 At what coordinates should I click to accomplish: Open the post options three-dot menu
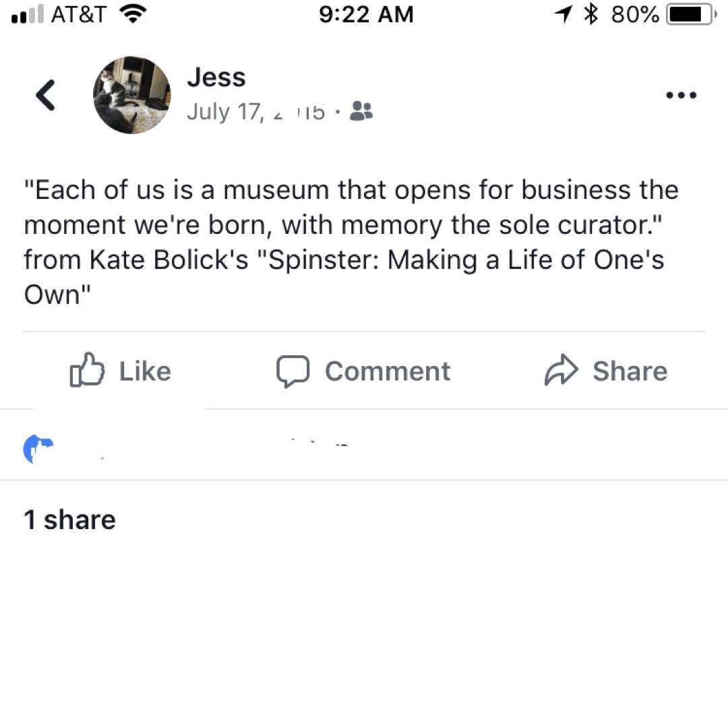click(x=681, y=95)
